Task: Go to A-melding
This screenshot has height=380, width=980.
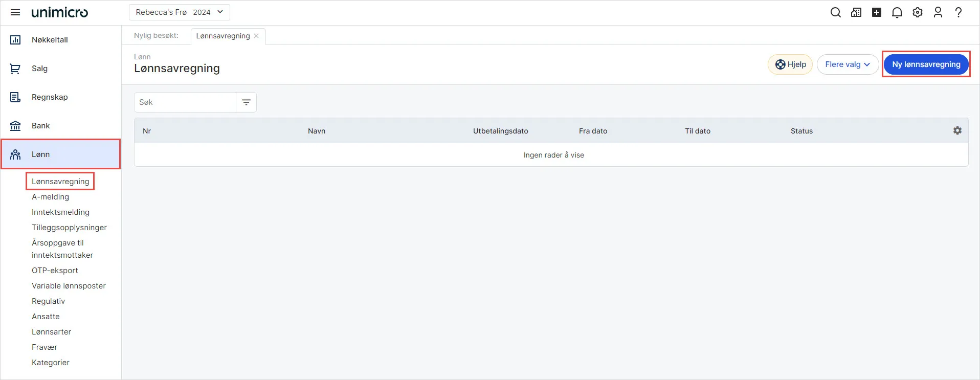Action: (x=50, y=197)
